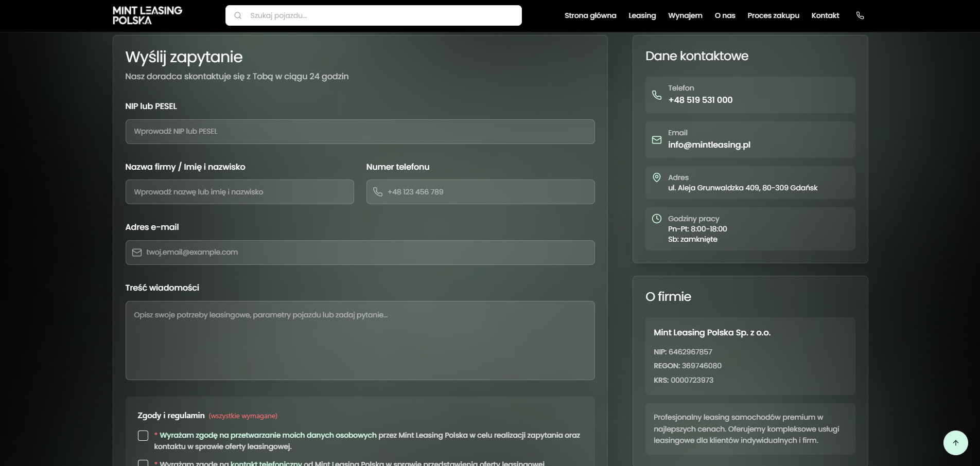Click the 'O firmie' heading
980x466 pixels.
click(668, 297)
